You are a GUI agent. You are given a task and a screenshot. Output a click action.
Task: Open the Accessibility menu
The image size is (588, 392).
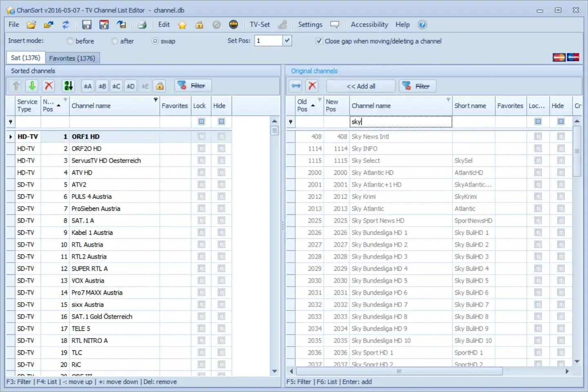tap(369, 24)
